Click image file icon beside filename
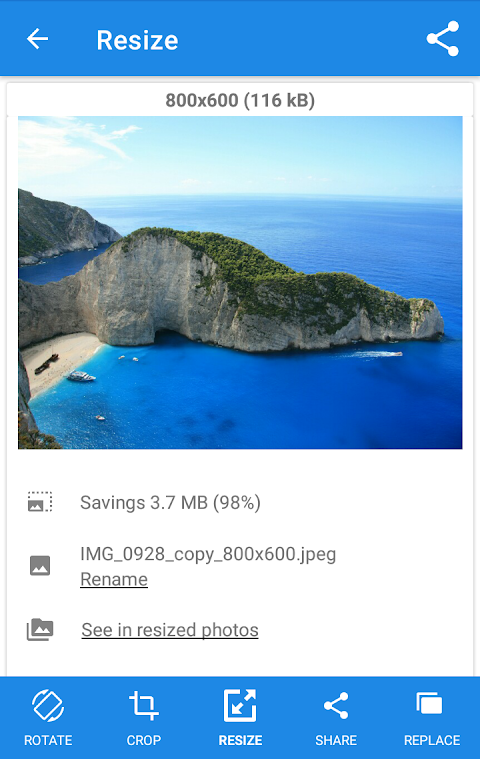 click(40, 565)
